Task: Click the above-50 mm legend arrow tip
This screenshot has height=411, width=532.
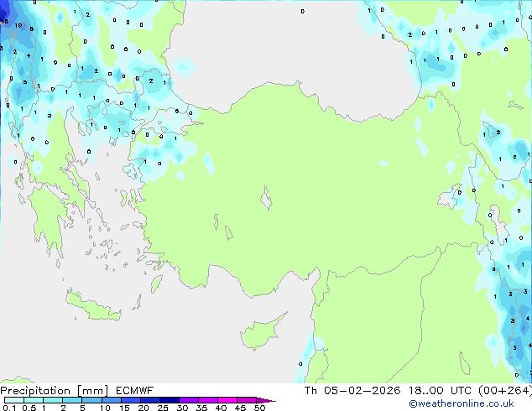Action: click(x=266, y=400)
